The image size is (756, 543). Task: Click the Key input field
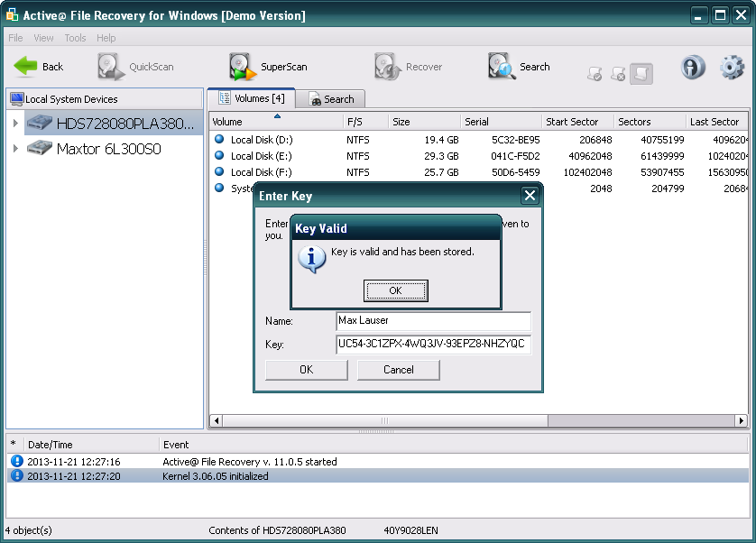pos(433,345)
